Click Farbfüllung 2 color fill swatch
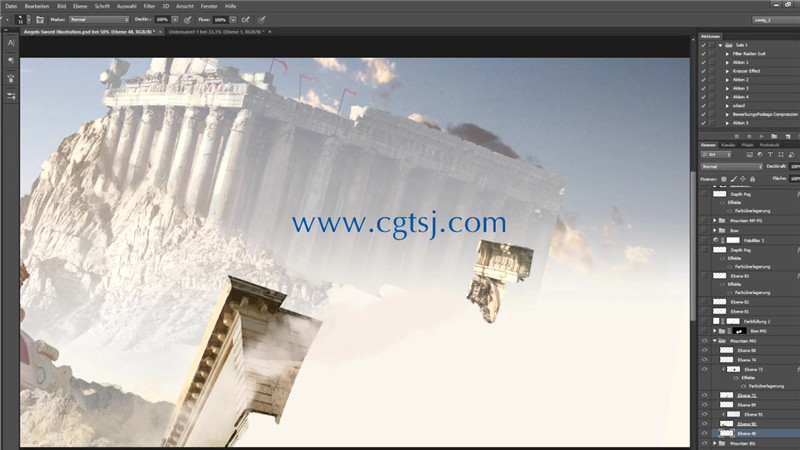The height and width of the screenshot is (450, 800). coord(716,321)
